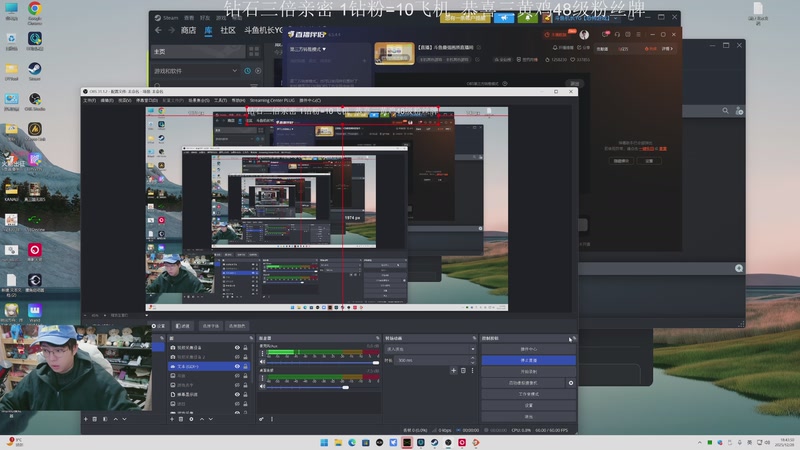Click search icon in right background window
This screenshot has height=450, width=800.
click(x=726, y=110)
